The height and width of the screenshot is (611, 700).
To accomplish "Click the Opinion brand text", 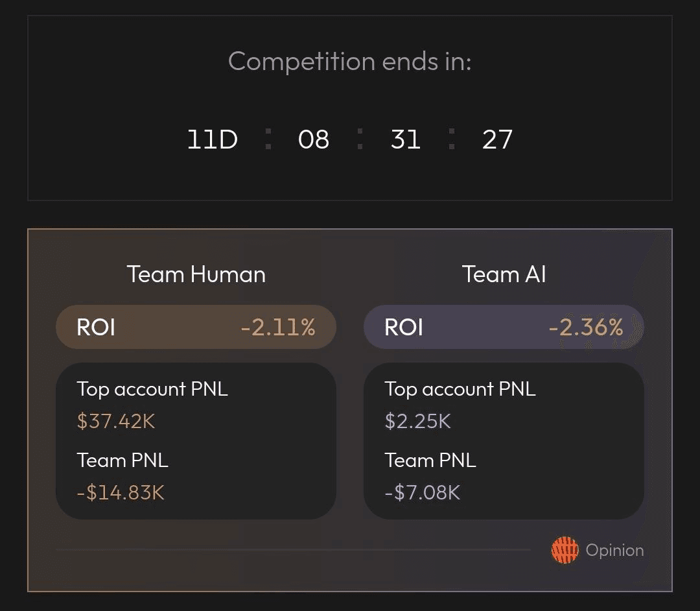I will coord(614,551).
